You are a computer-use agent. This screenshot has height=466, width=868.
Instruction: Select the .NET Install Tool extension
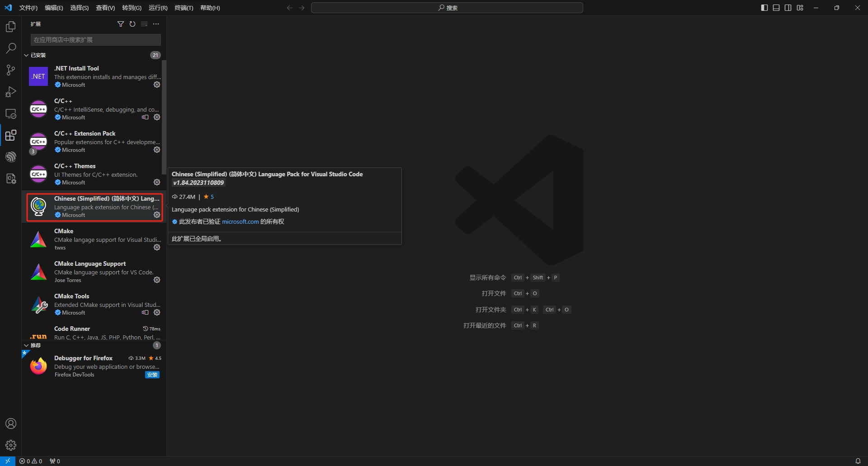coord(94,76)
